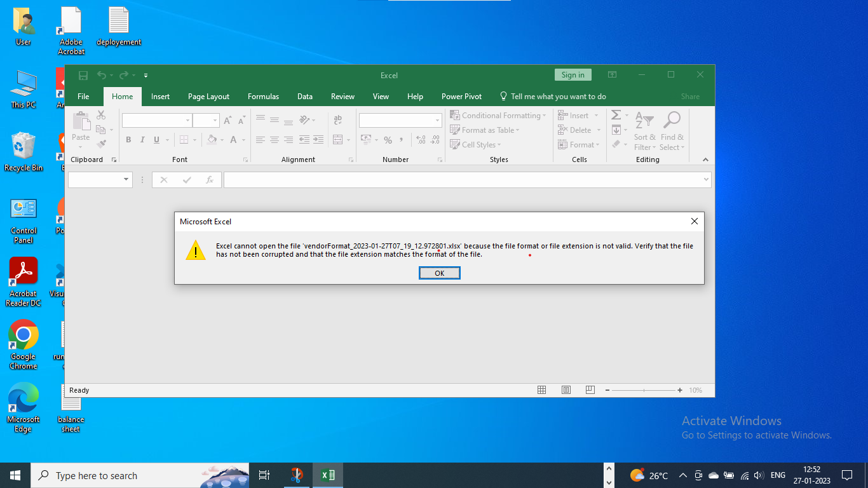The width and height of the screenshot is (868, 488).
Task: Open Google Chrome from the desktop
Action: [24, 344]
